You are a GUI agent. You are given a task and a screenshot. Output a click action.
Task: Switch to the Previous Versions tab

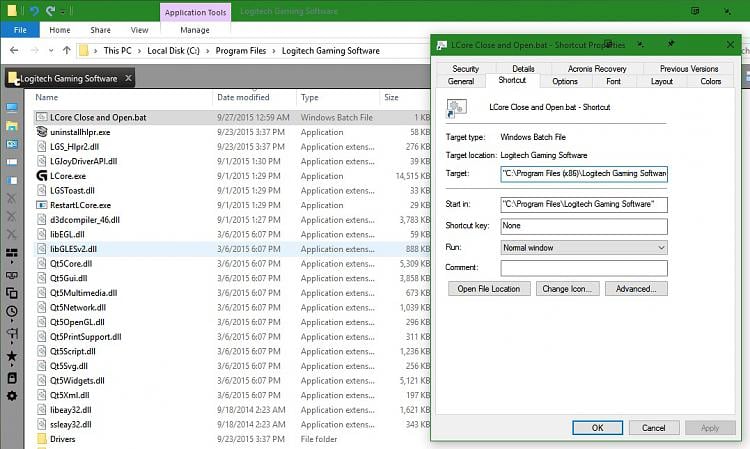(689, 68)
